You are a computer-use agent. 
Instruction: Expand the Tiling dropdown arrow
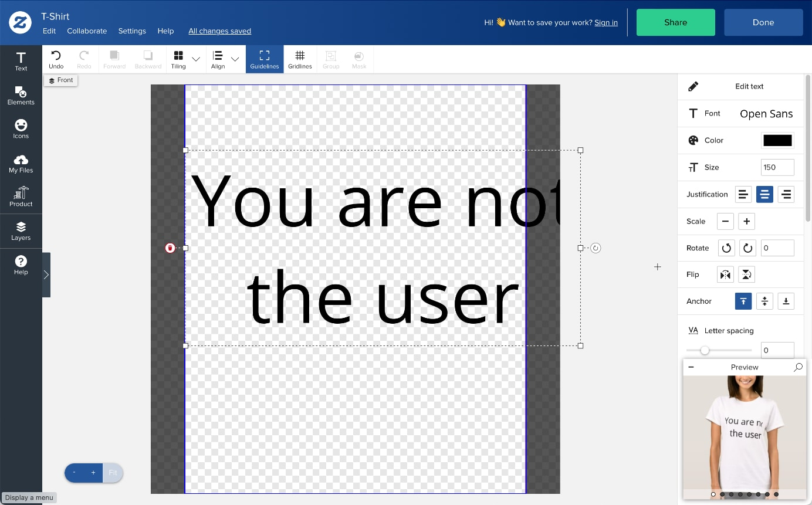[196, 59]
